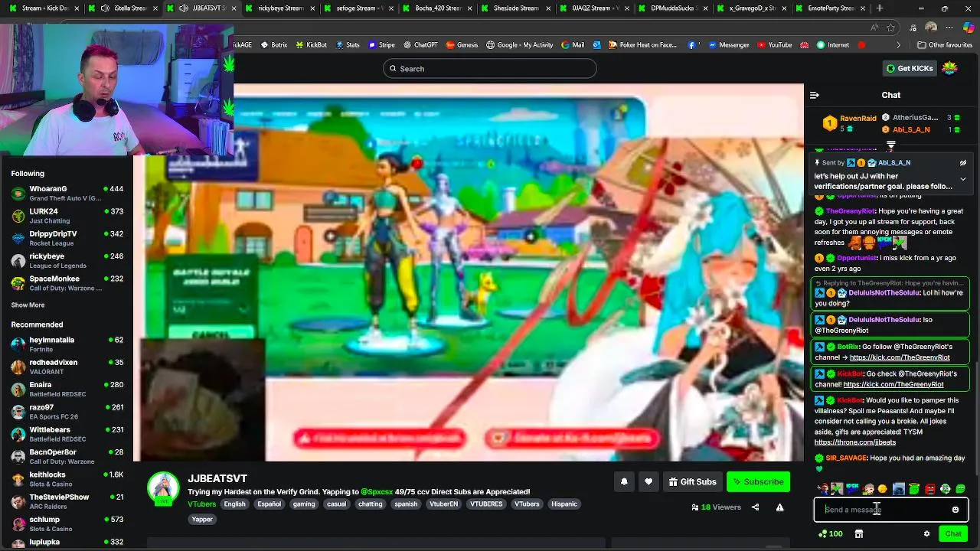Select the English tag

pos(234,504)
